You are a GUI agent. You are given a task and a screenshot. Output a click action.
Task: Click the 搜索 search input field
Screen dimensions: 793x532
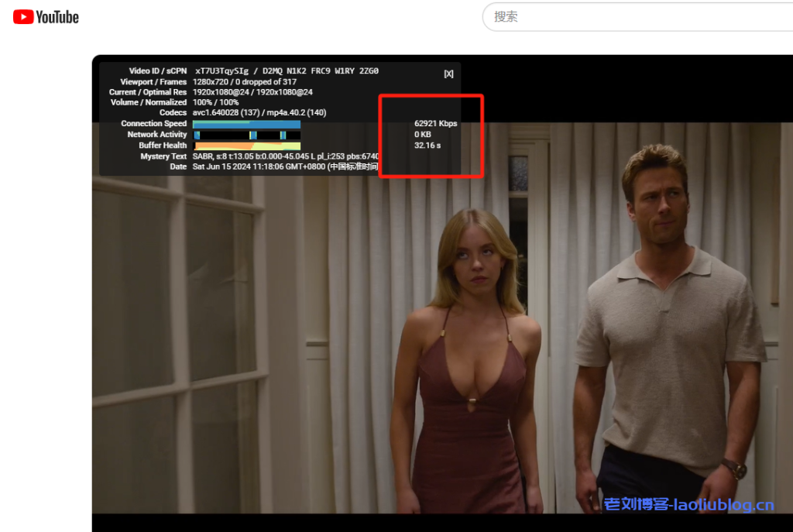[x=635, y=16]
